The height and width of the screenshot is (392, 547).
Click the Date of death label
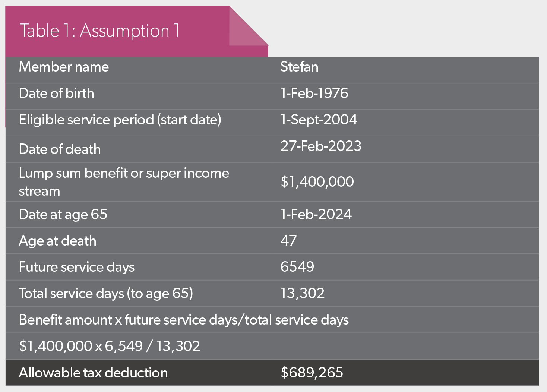click(60, 149)
